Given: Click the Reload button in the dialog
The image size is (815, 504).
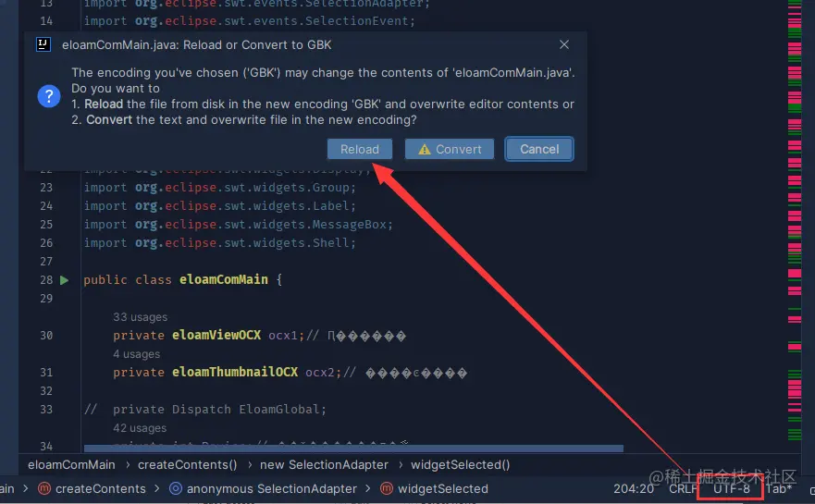Looking at the screenshot, I should 360,149.
